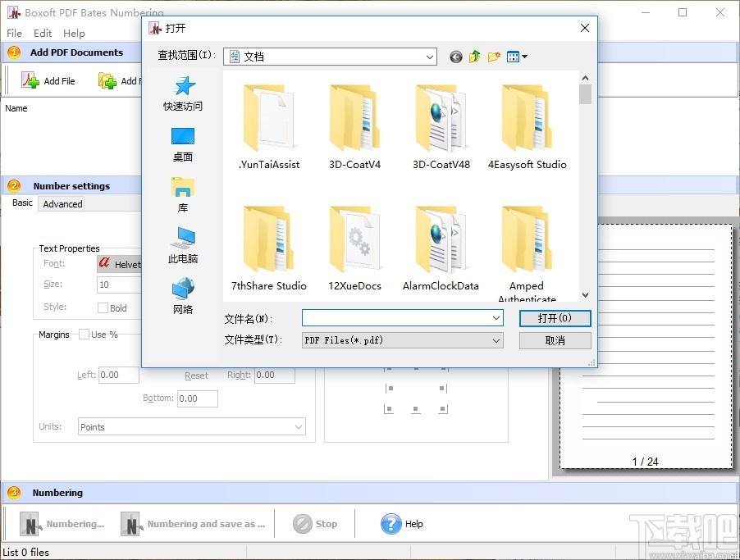The width and height of the screenshot is (740, 560).
Task: Open the view menu icon in dialog
Action: click(517, 57)
